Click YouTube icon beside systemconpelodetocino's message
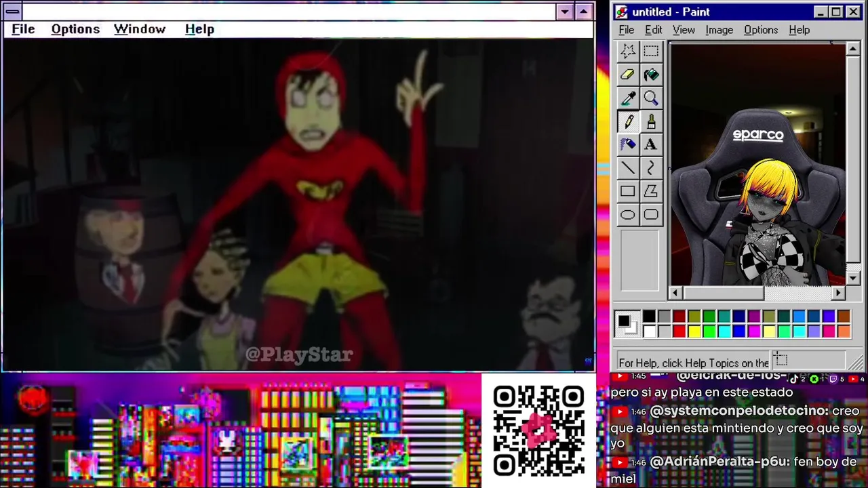 pos(620,411)
